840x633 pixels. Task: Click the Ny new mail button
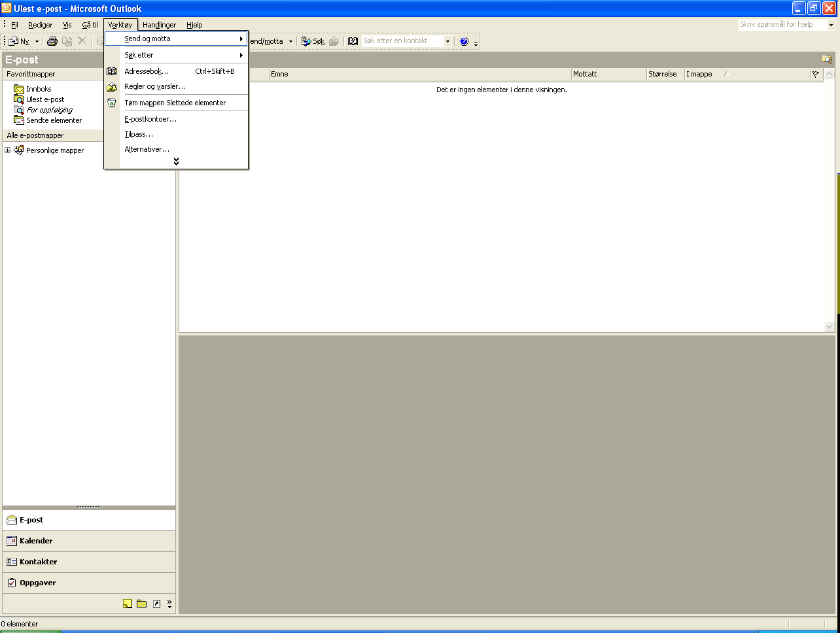tap(19, 41)
